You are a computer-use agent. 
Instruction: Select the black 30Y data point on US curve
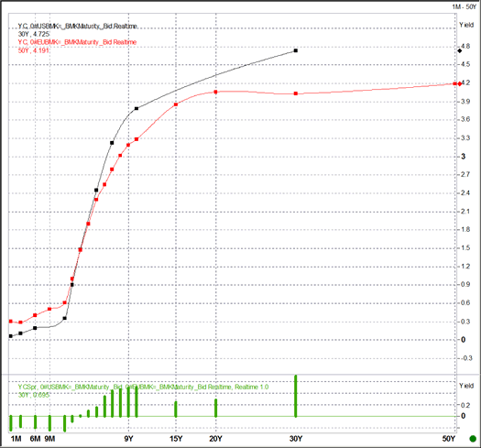[x=296, y=50]
